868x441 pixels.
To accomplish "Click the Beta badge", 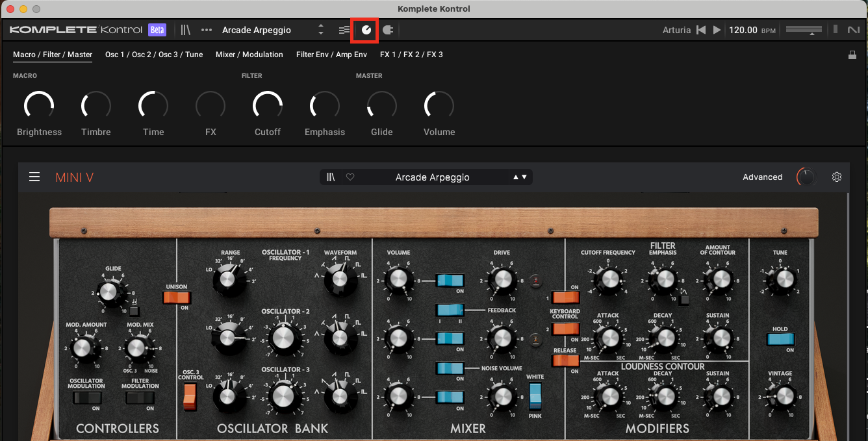I will [157, 30].
